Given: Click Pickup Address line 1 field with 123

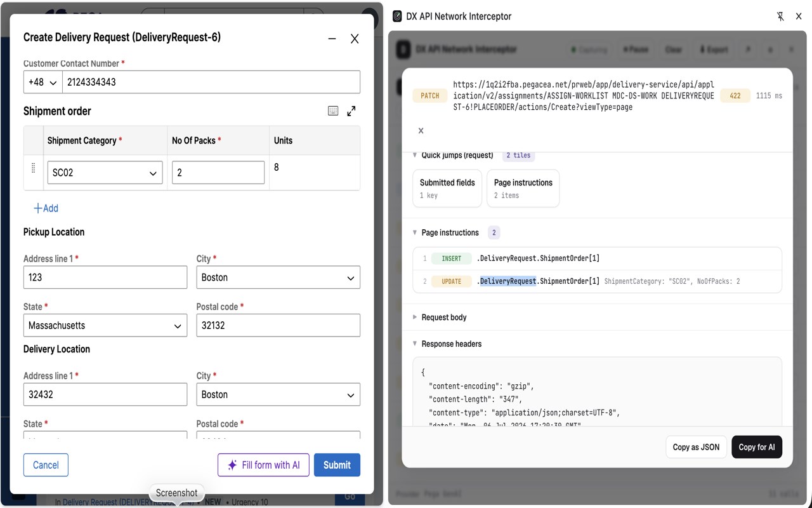Looking at the screenshot, I should click(x=105, y=277).
